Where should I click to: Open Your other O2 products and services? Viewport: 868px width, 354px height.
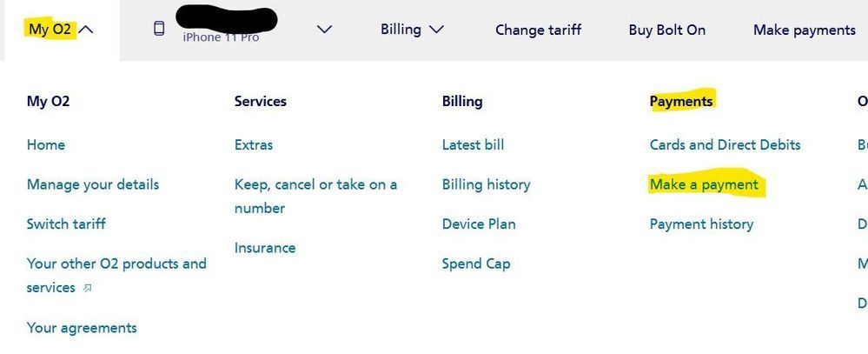pyautogui.click(x=116, y=264)
